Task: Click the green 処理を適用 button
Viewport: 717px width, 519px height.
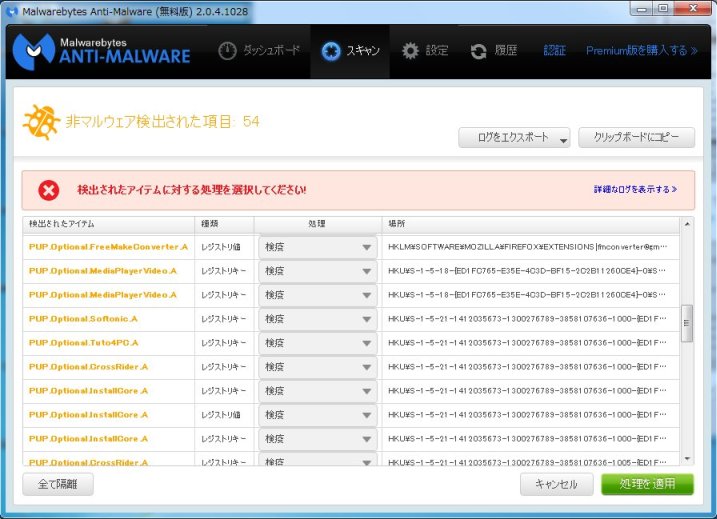Action: (x=647, y=484)
